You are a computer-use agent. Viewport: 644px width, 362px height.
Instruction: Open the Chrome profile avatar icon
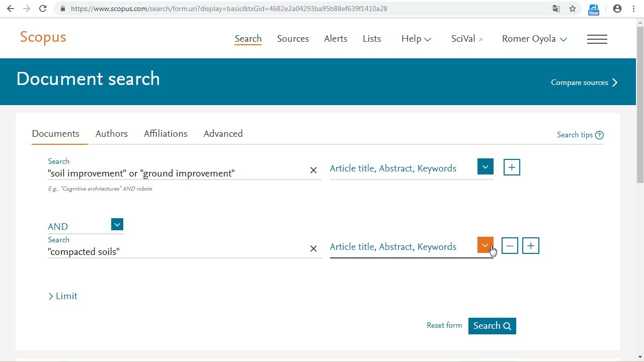click(617, 9)
